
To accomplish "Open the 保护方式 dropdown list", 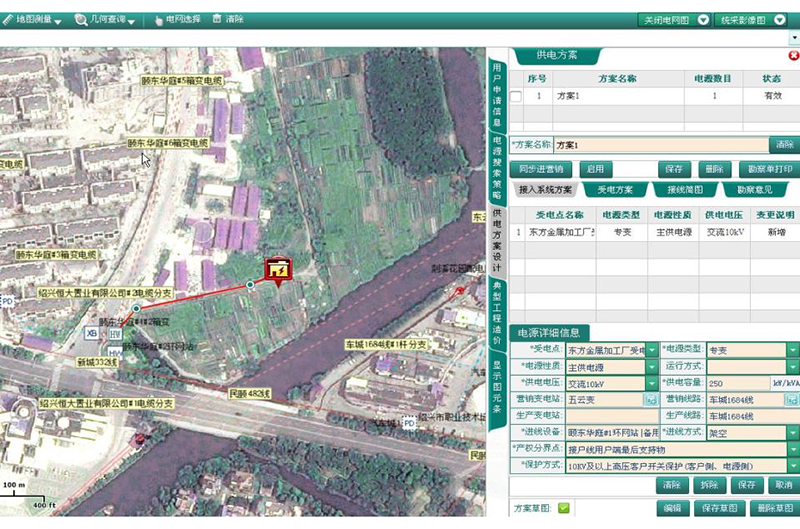I will click(x=793, y=466).
